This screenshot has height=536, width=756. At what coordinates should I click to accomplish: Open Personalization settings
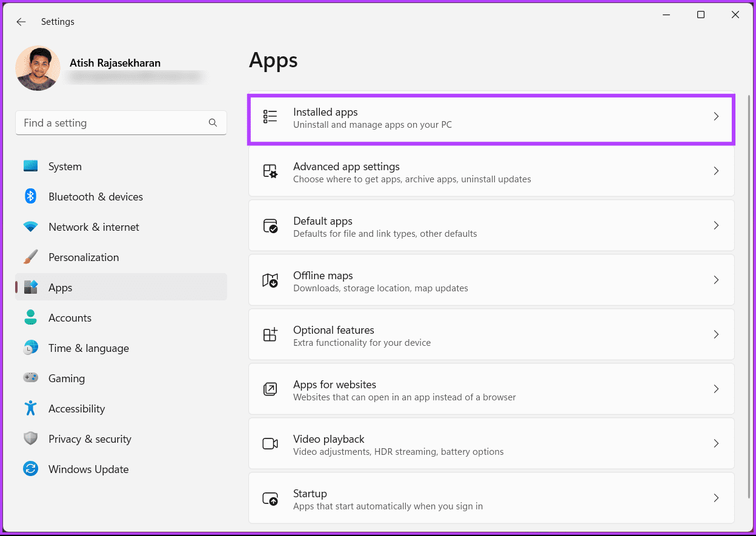(121, 257)
